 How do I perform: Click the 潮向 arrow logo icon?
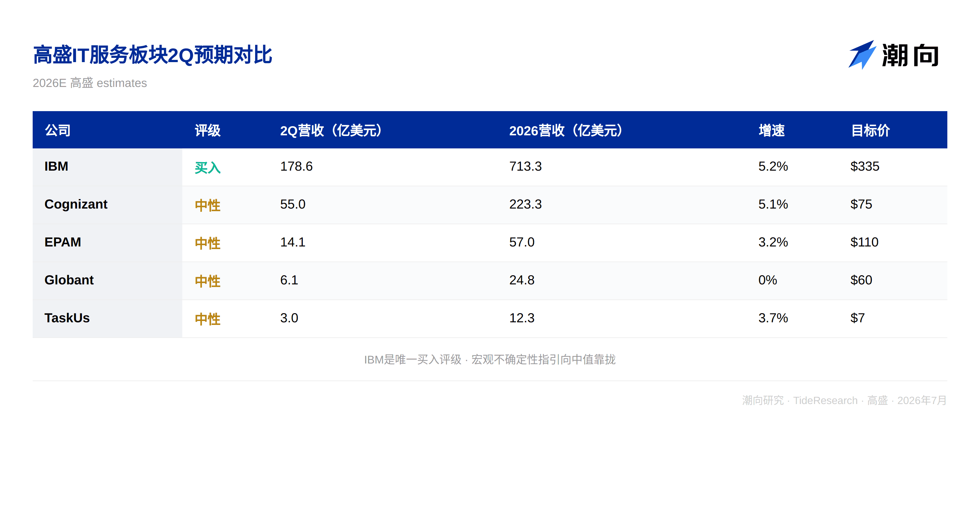(862, 55)
